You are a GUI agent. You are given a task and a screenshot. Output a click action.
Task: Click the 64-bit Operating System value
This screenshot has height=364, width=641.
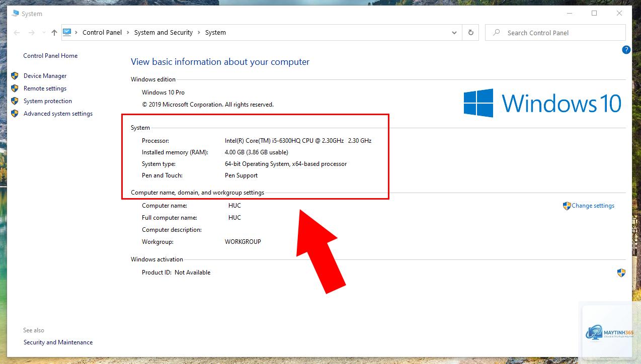[286, 164]
